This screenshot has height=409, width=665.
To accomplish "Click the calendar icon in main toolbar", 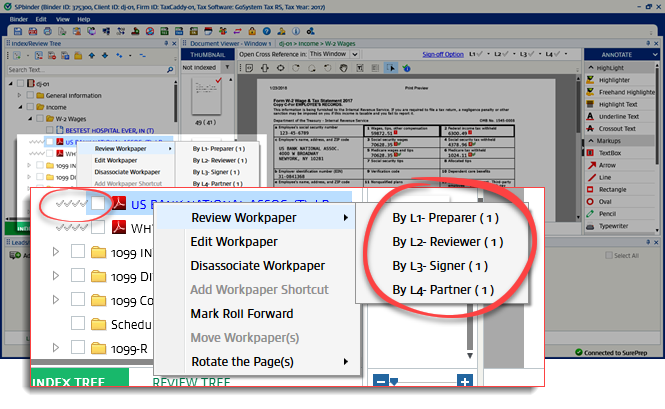I will click(x=208, y=31).
